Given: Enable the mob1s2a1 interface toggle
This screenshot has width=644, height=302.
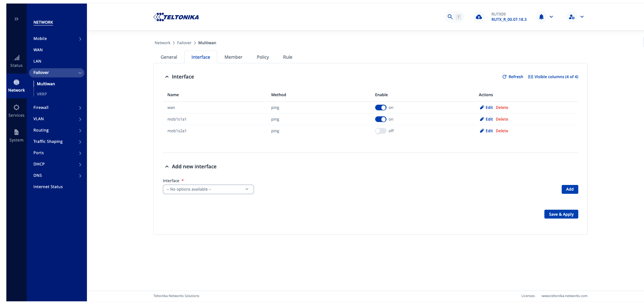Looking at the screenshot, I should pos(380,131).
